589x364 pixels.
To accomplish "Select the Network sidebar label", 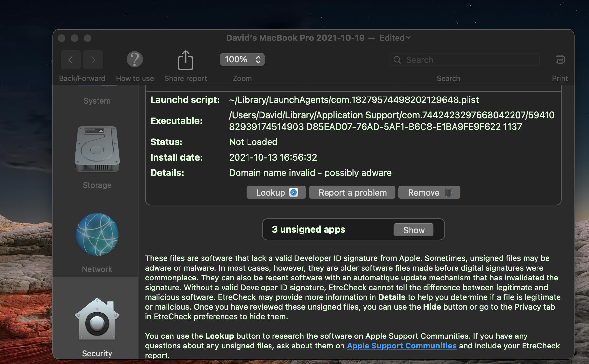I will point(97,269).
